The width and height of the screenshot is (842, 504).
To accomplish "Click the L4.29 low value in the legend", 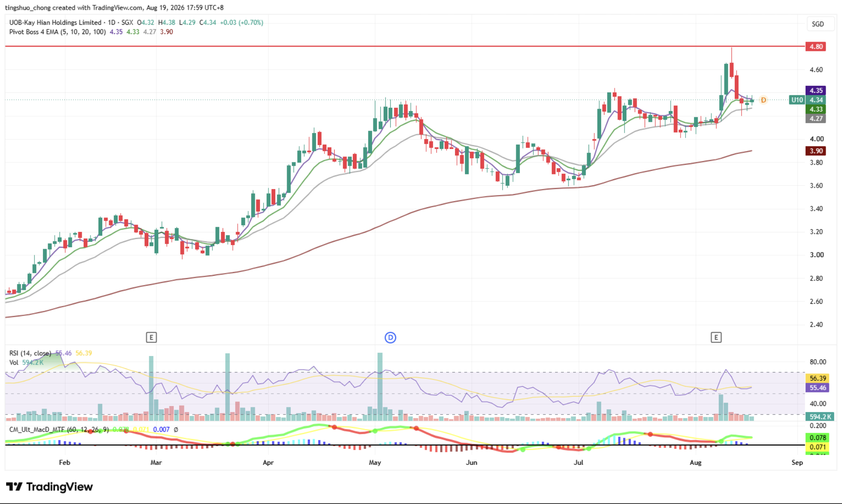I will [187, 22].
